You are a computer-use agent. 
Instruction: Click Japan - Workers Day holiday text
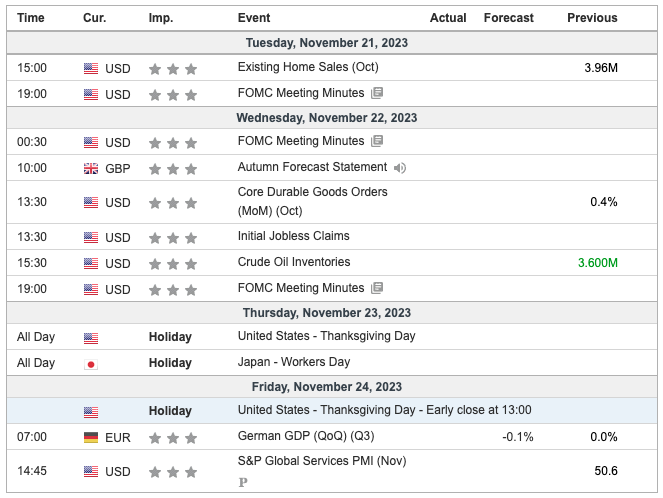(x=294, y=362)
